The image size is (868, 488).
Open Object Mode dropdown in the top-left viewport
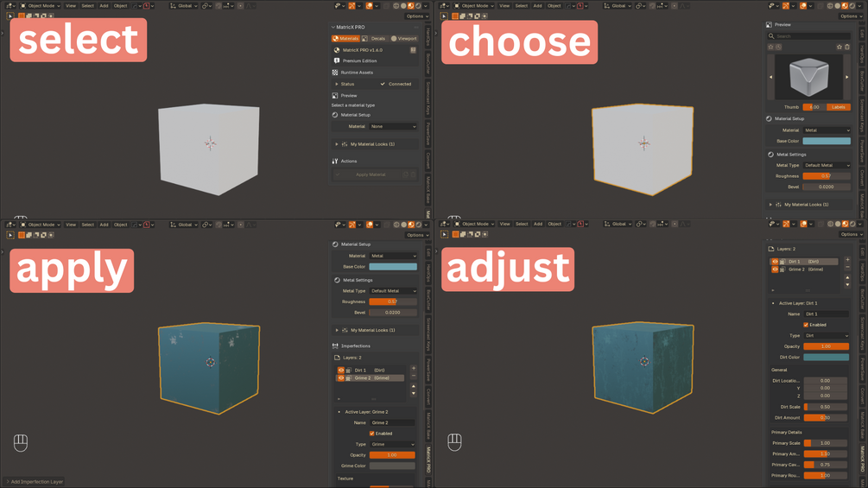click(x=40, y=6)
